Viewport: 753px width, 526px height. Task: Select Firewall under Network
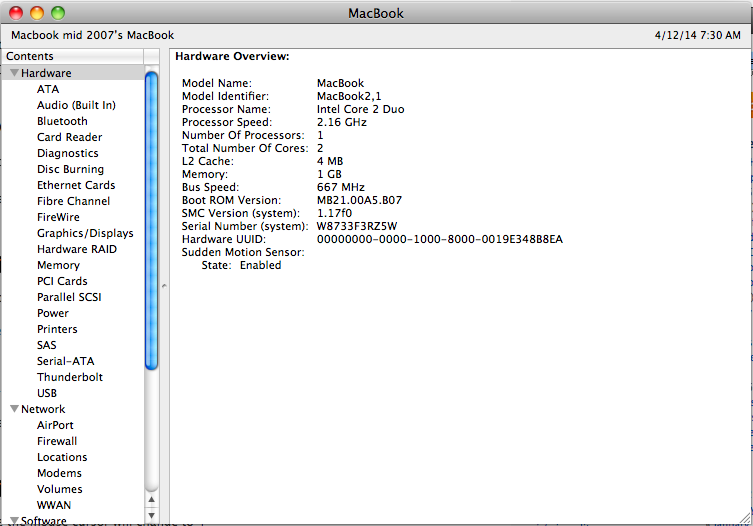click(57, 441)
